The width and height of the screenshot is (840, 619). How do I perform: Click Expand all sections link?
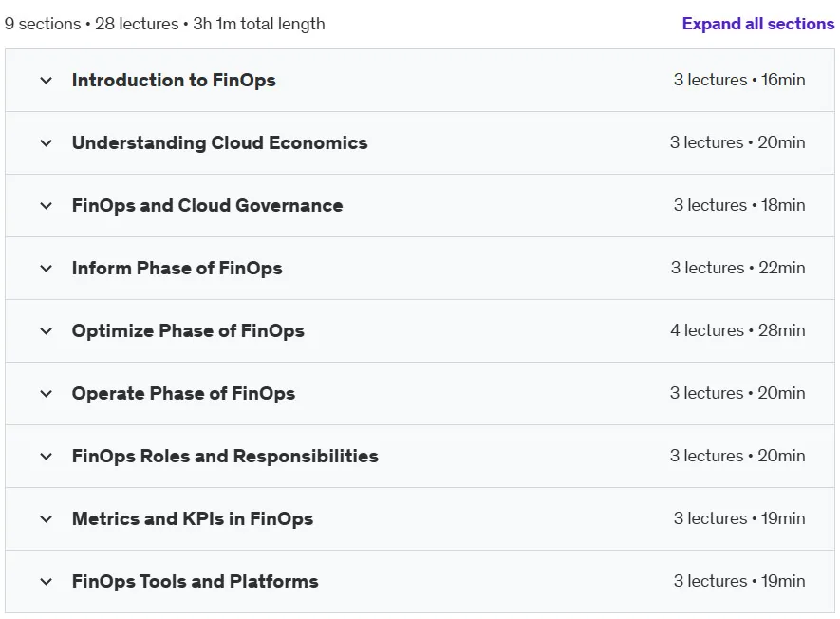pyautogui.click(x=758, y=24)
